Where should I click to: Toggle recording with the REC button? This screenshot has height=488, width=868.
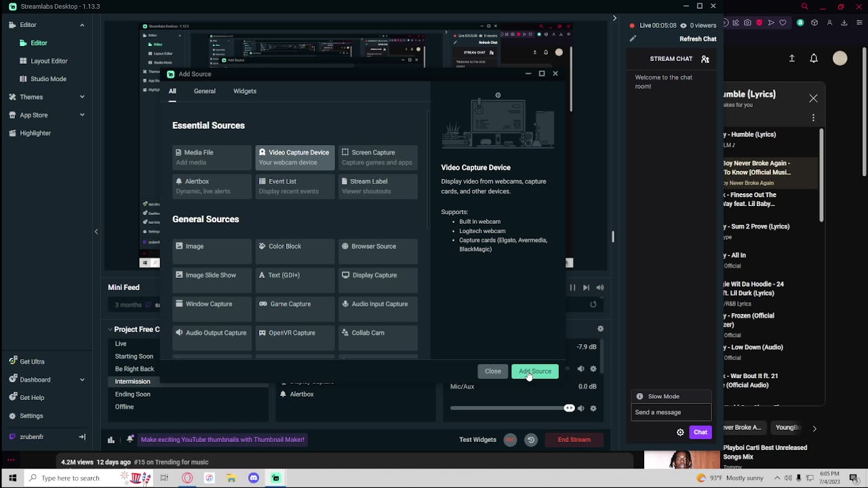click(510, 440)
